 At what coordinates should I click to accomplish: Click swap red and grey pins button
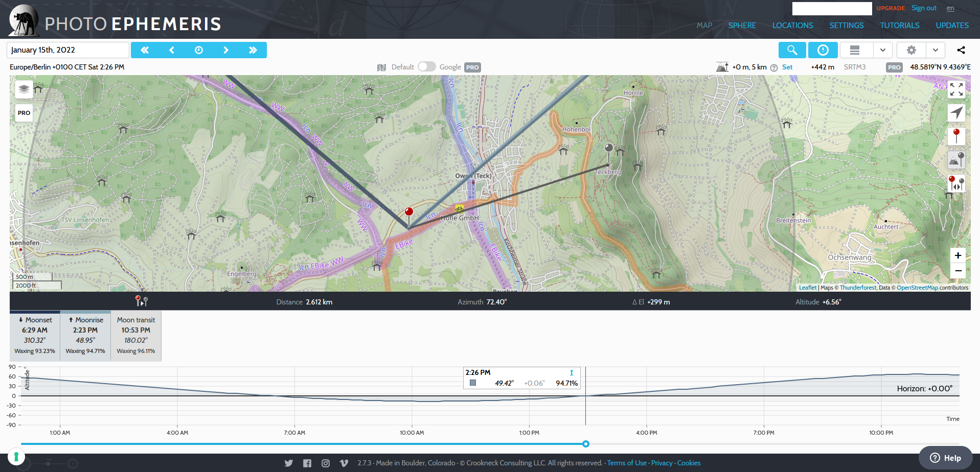pos(956,183)
